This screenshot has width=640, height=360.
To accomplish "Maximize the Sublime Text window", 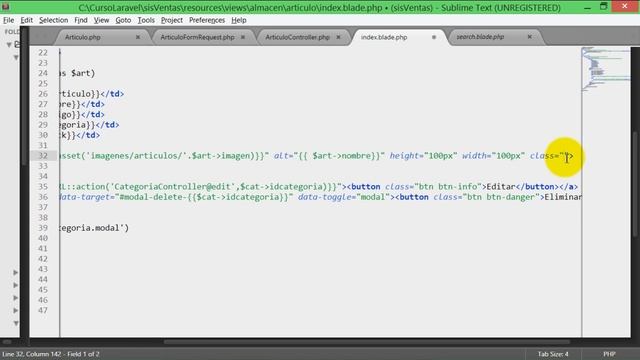I will pyautogui.click(x=604, y=7).
